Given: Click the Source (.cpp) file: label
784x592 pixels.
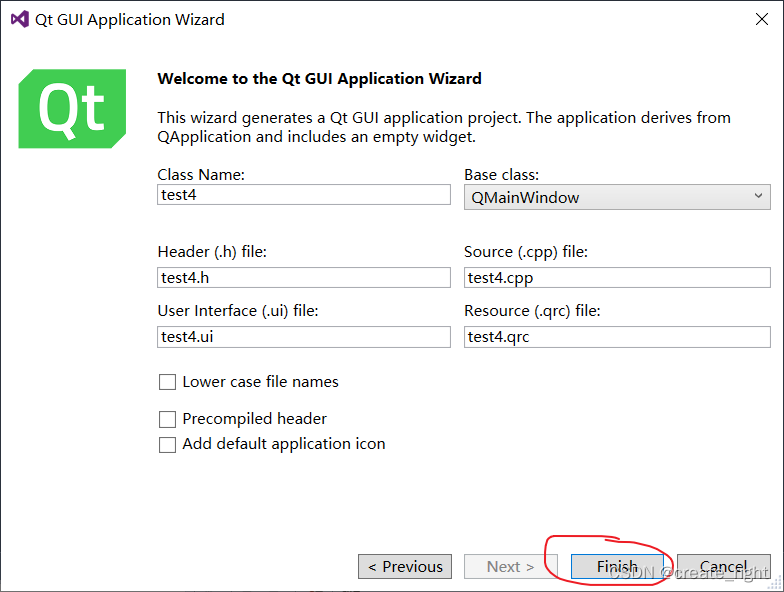Looking at the screenshot, I should pos(526,252).
